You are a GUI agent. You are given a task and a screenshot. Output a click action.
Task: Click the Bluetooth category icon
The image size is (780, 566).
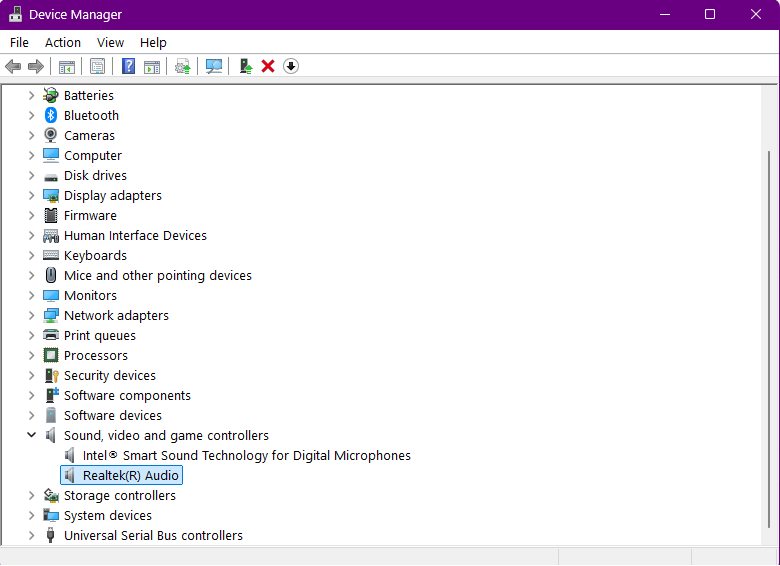pos(51,115)
